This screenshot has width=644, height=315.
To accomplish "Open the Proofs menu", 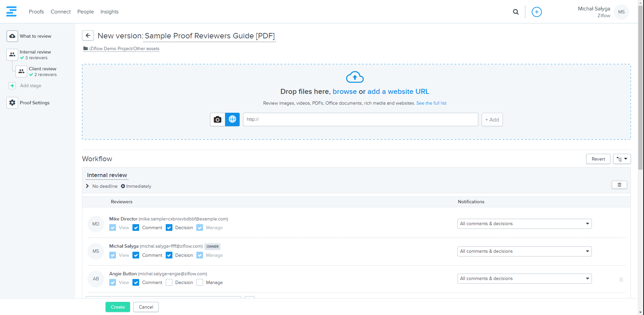I will click(x=36, y=12).
